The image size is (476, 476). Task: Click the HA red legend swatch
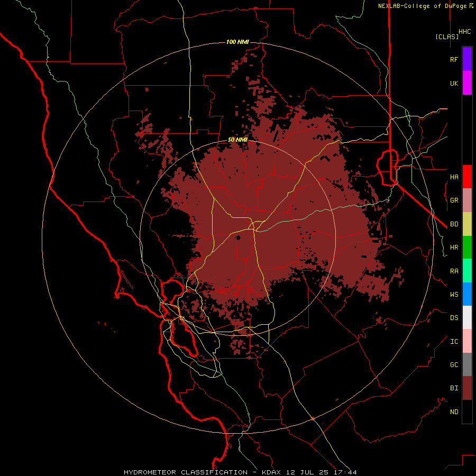click(x=467, y=177)
